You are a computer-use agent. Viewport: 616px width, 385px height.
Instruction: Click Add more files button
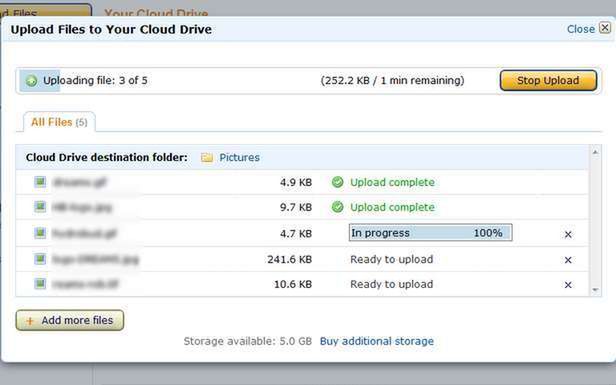70,320
